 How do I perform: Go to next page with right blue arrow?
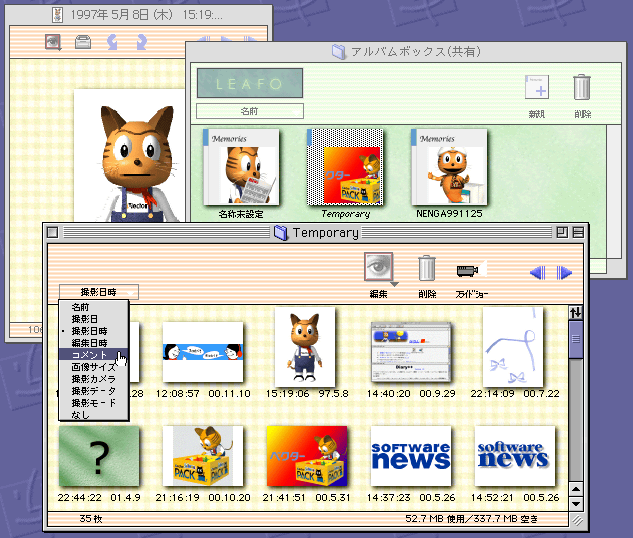coord(564,273)
